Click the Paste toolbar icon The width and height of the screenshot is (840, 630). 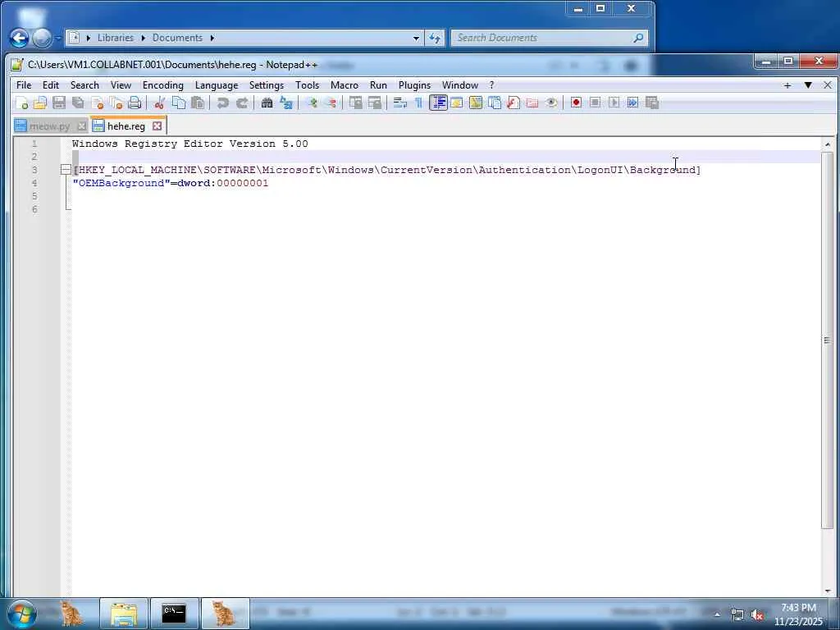point(198,103)
